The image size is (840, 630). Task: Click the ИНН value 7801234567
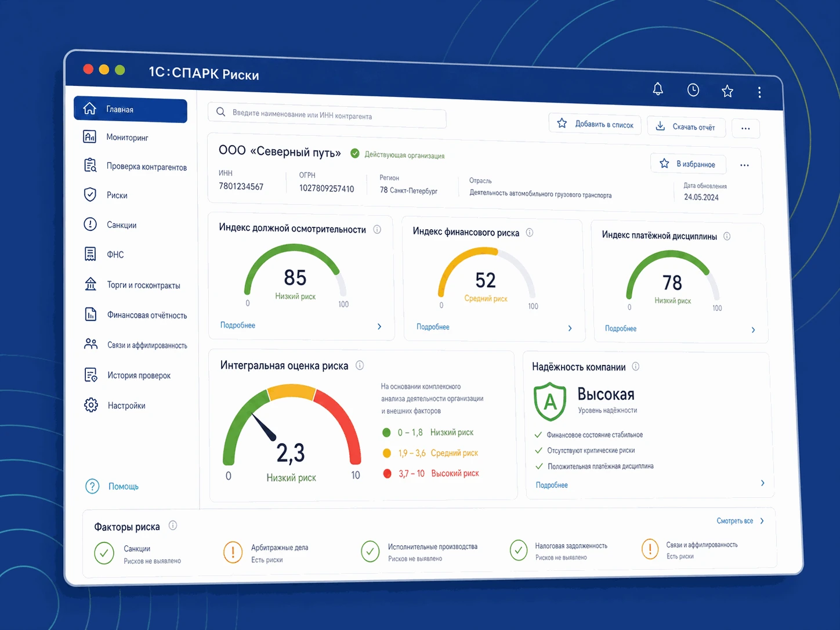point(241,186)
